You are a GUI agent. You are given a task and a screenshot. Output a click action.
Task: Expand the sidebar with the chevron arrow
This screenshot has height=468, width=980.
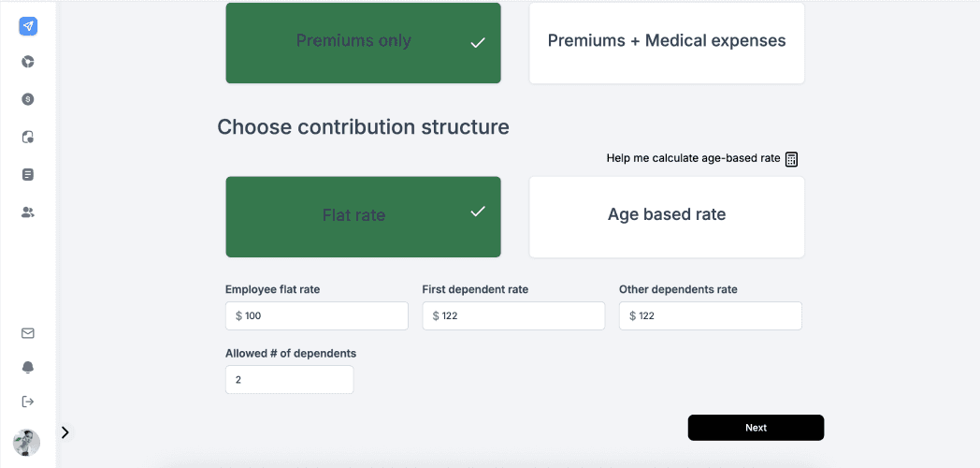click(65, 432)
